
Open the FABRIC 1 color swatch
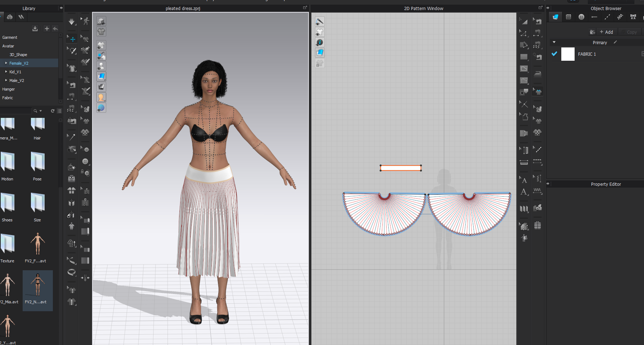[x=568, y=54]
